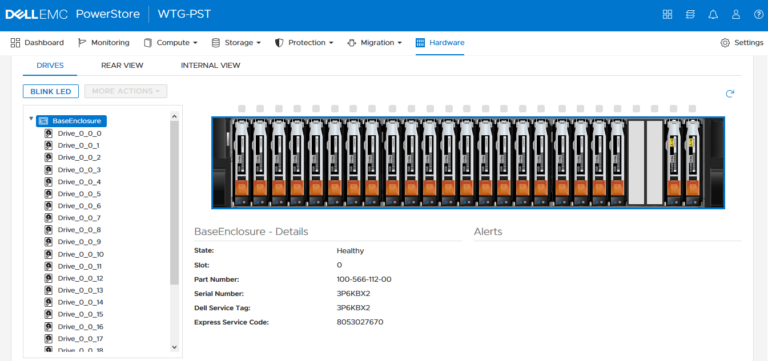Click the Dell EMC PowerStore logo

(72, 14)
